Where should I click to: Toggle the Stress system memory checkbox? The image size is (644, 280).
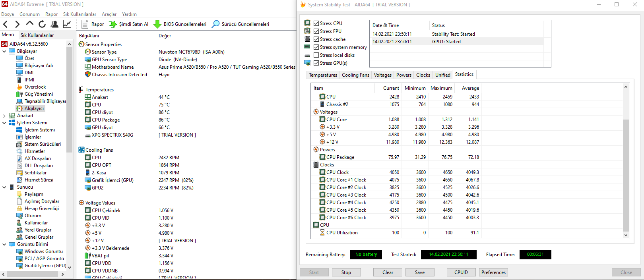click(316, 47)
